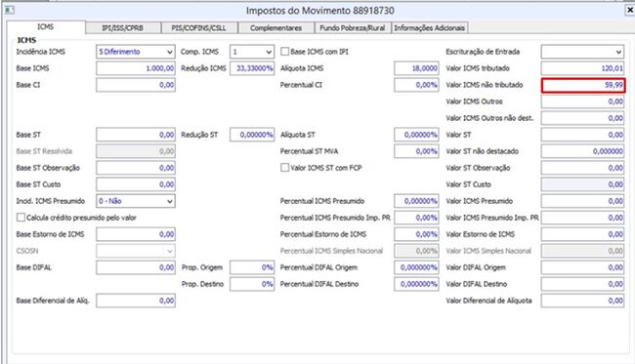Switch to the ICMS tab
This screenshot has width=635, height=364.
coord(46,27)
